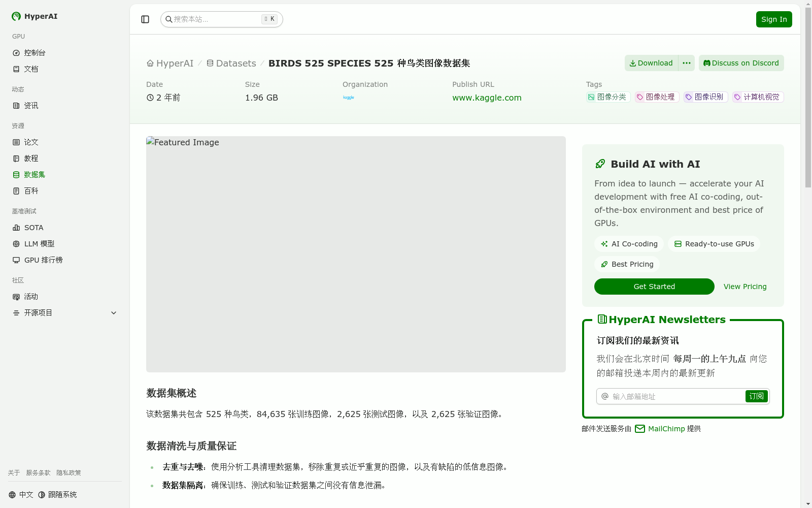The image size is (812, 508).
Task: Click the kaggle organization logo
Action: point(349,98)
